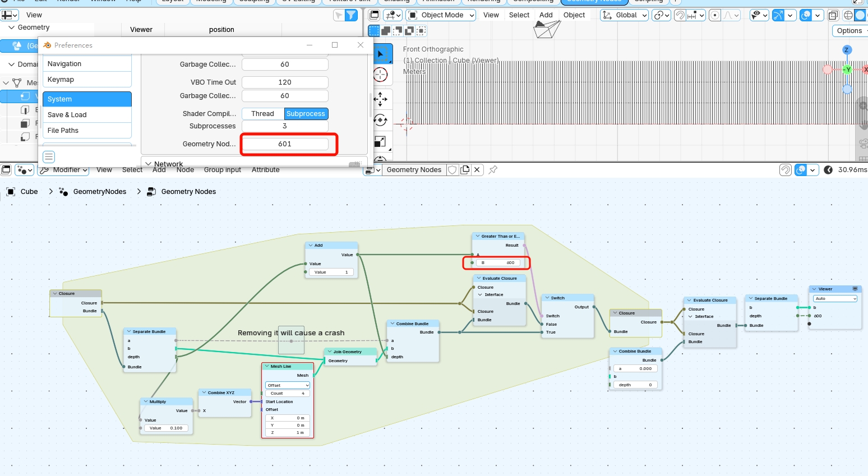Activate the Scale tool in viewport toolbar
Viewport: 868px width, 476px height.
[x=381, y=141]
